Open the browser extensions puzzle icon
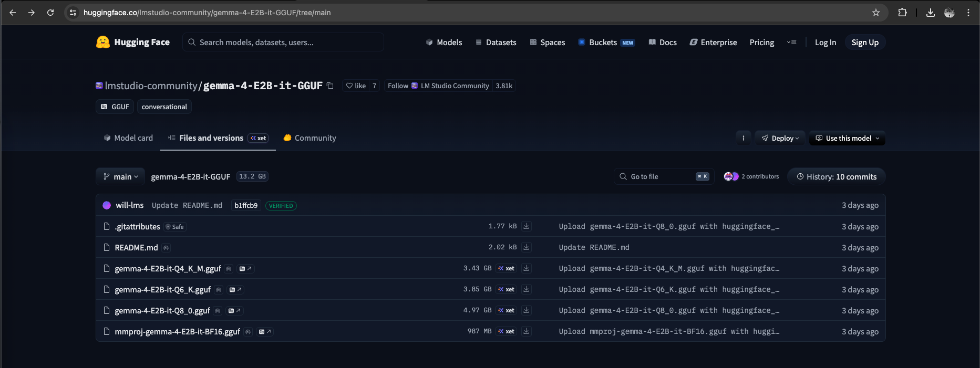 [902, 13]
